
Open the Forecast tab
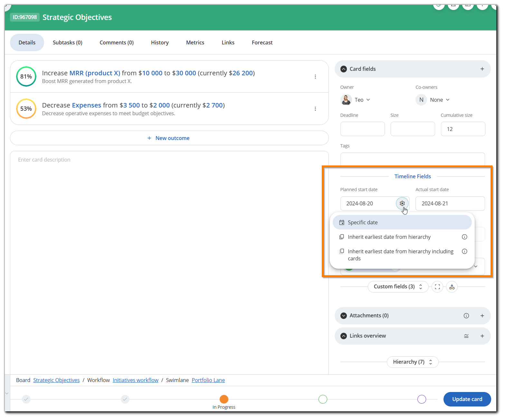pyautogui.click(x=262, y=42)
